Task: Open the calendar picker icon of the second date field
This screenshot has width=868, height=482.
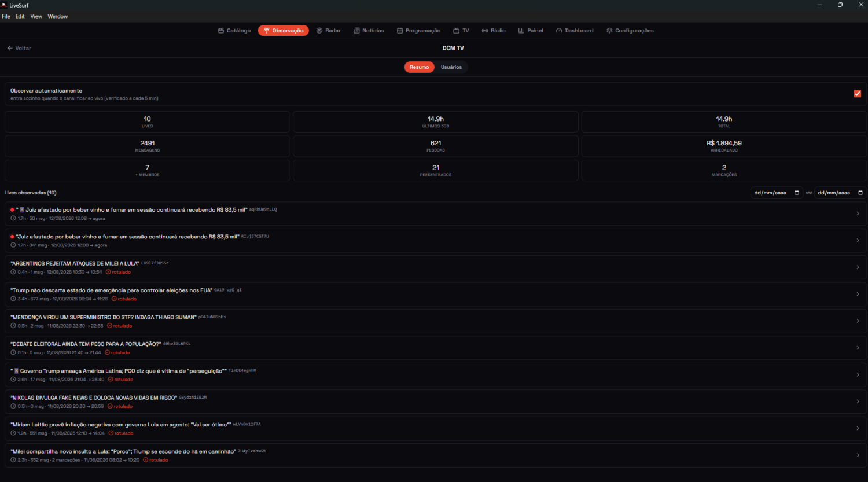Action: pos(860,193)
